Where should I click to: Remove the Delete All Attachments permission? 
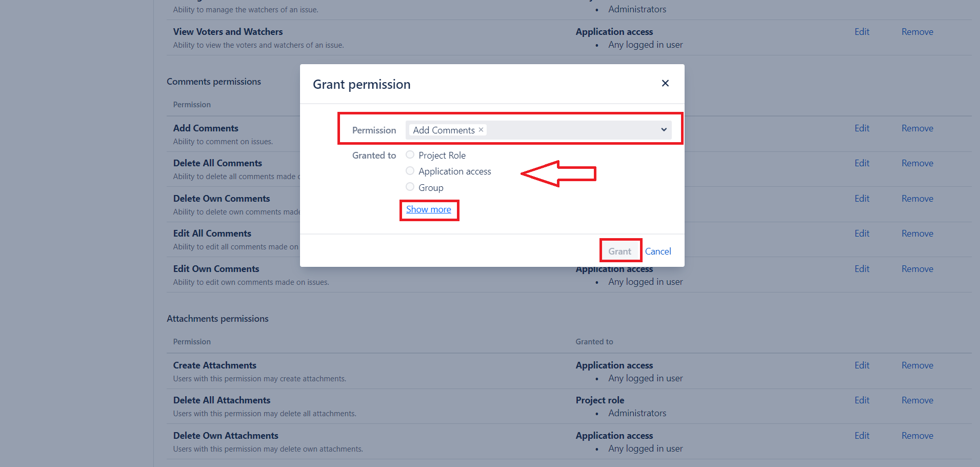click(917, 400)
